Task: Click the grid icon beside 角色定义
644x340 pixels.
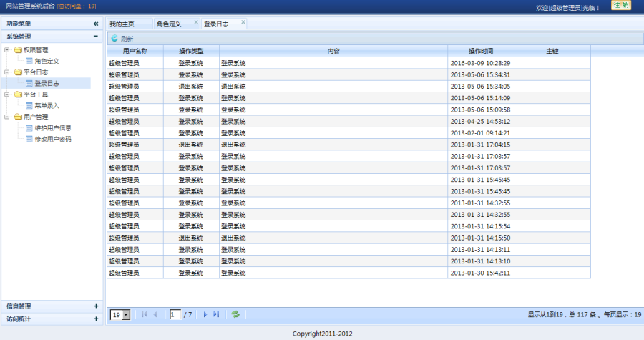Action: (x=29, y=61)
